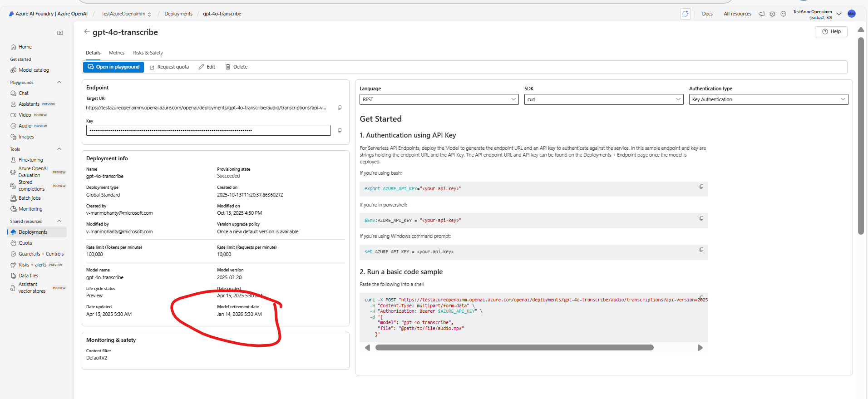
Task: Collapse the left sidebar panel
Action: tap(60, 33)
